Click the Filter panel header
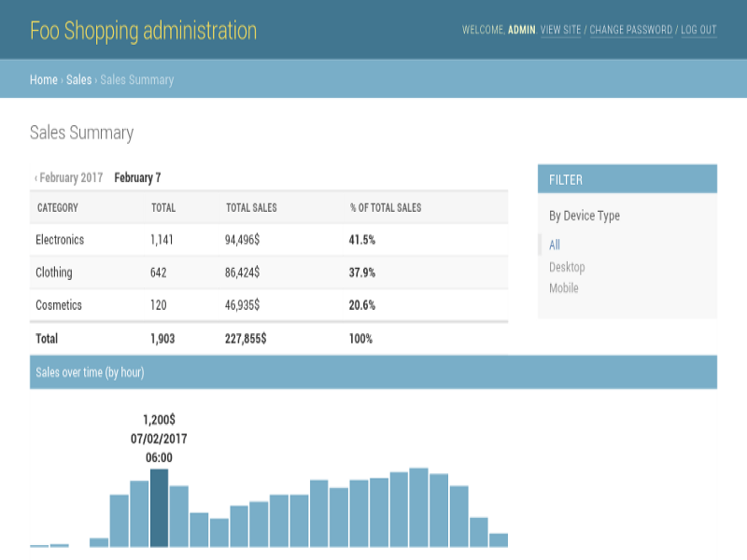The height and width of the screenshot is (560, 747). (x=627, y=179)
